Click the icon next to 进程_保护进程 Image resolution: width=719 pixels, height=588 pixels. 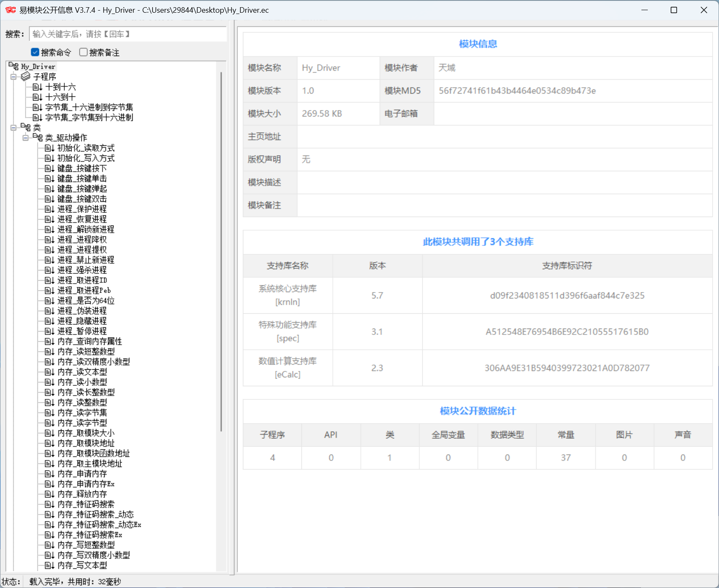pos(50,209)
